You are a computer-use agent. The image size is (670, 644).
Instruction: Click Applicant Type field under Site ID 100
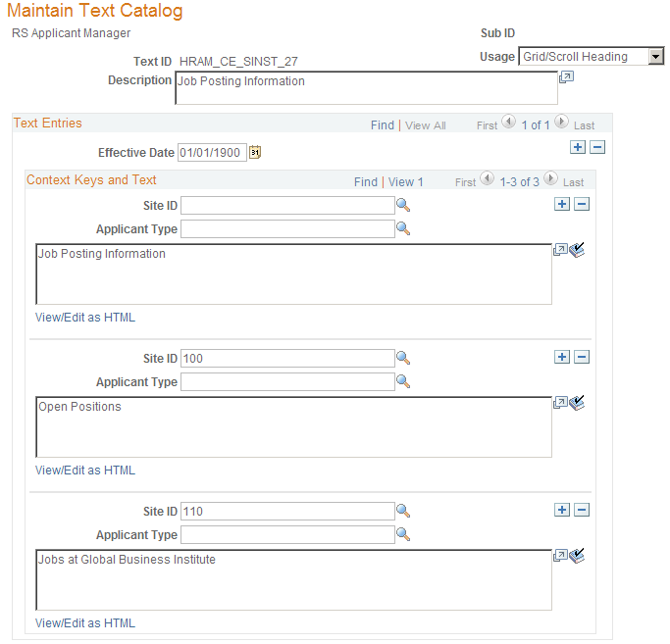[x=287, y=381]
